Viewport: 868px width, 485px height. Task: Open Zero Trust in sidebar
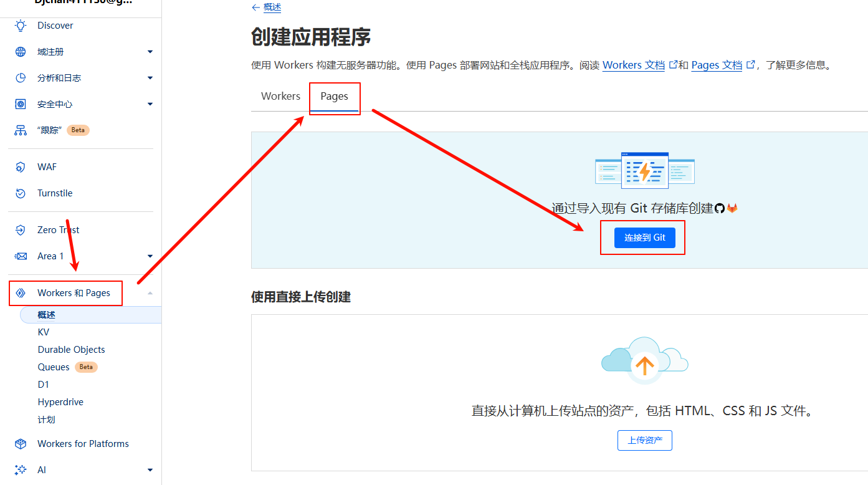(59, 230)
